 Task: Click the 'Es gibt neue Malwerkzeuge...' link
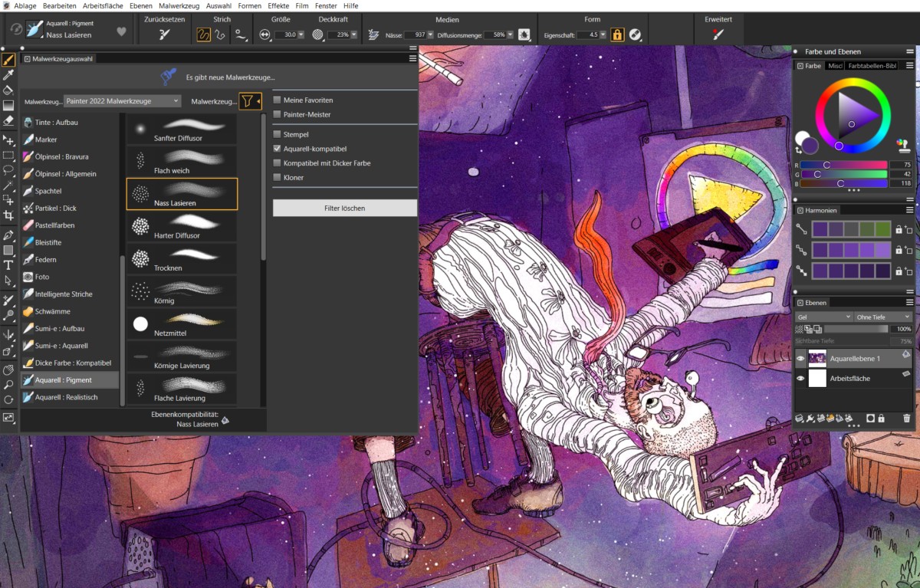230,77
